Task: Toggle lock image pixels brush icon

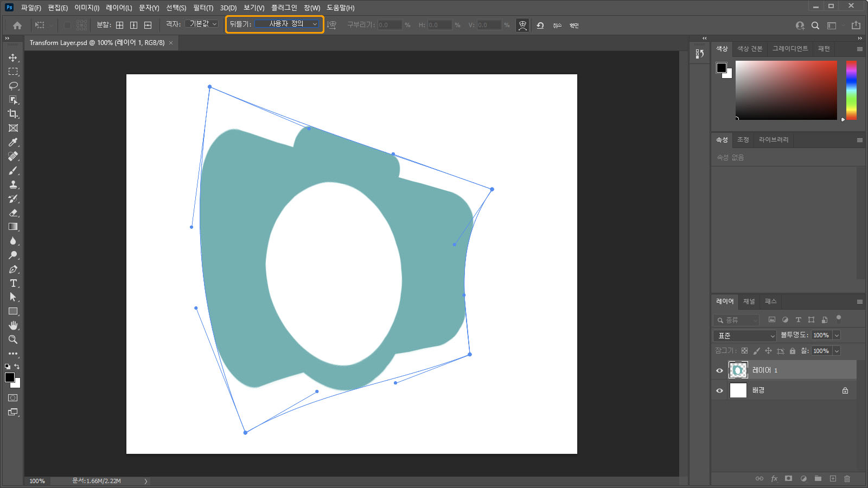Action: (x=756, y=351)
